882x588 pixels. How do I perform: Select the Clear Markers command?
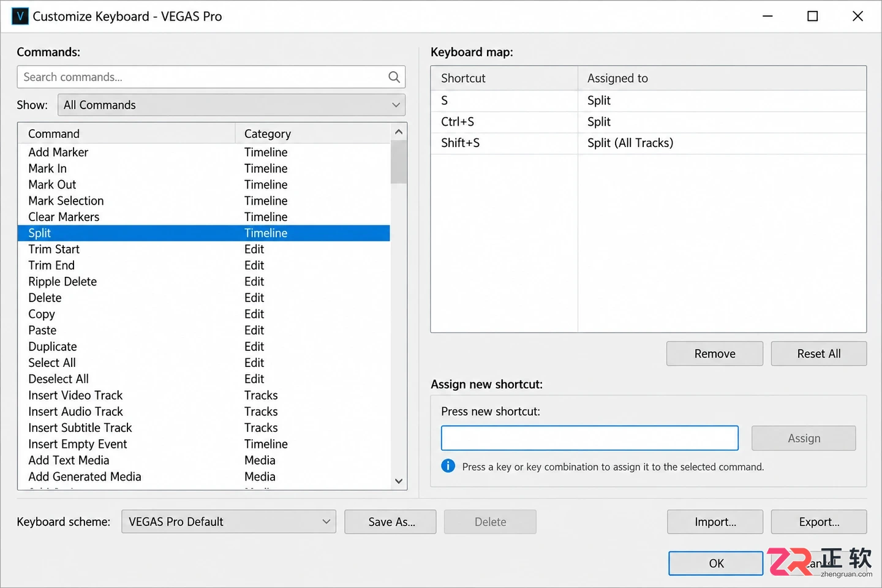[x=204, y=217]
